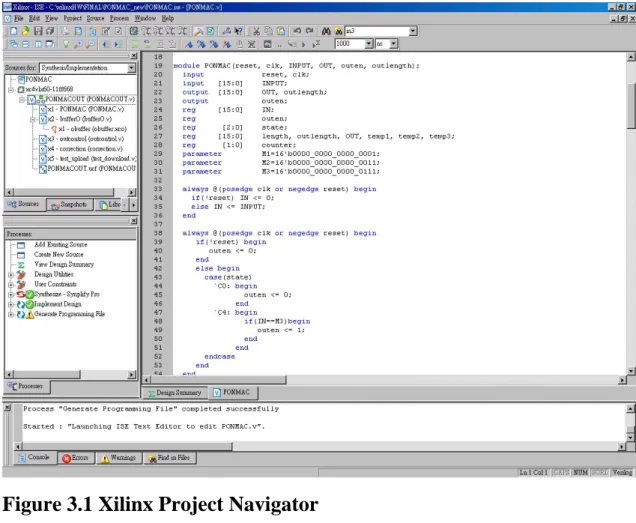Click the Copy toolbar icon
Screen dimensions: 636x523
pyautogui.click(x=269, y=31)
